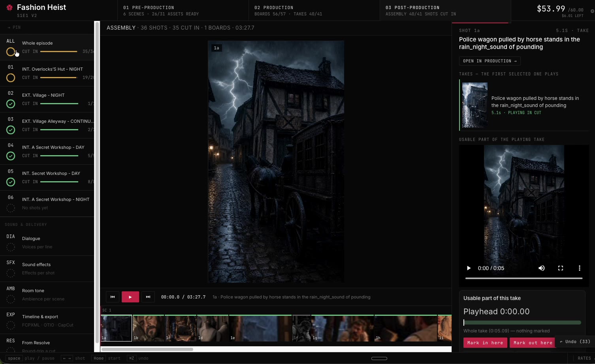The width and height of the screenshot is (595, 364).
Task: Select scene 06 INT. A Secret Workshop - NIGHT
Action: (x=47, y=203)
